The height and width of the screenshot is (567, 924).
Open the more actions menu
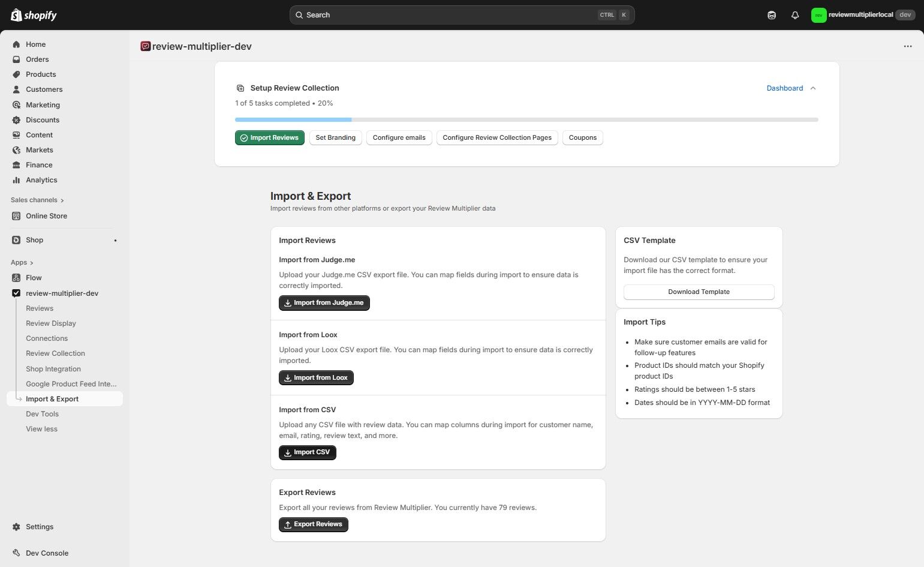[907, 46]
